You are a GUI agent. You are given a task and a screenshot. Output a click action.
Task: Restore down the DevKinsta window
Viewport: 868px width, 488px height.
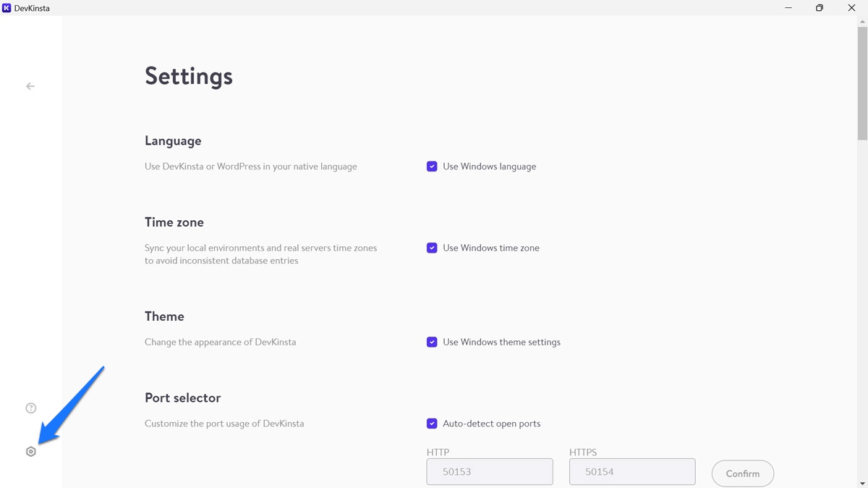click(820, 8)
